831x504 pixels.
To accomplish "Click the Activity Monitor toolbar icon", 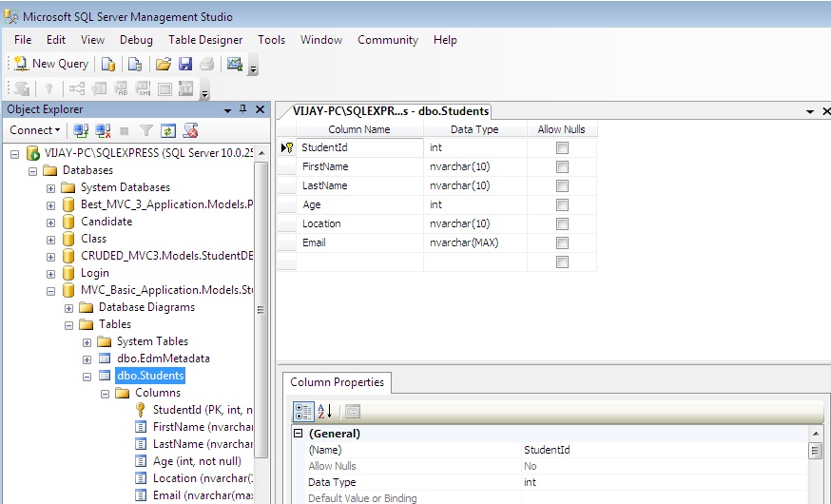I will (x=233, y=64).
